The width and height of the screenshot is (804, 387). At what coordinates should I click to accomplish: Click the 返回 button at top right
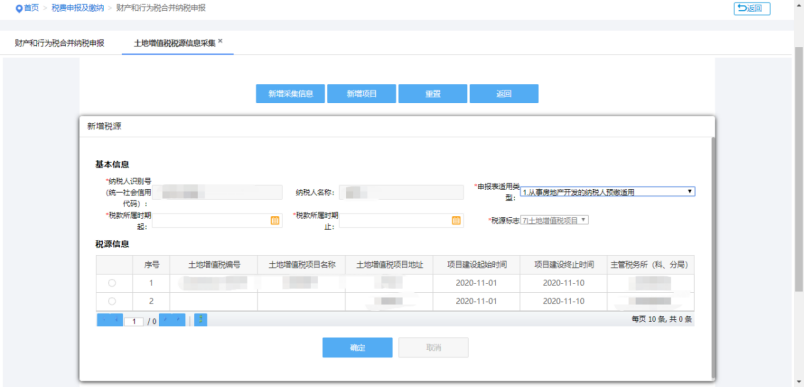[752, 8]
